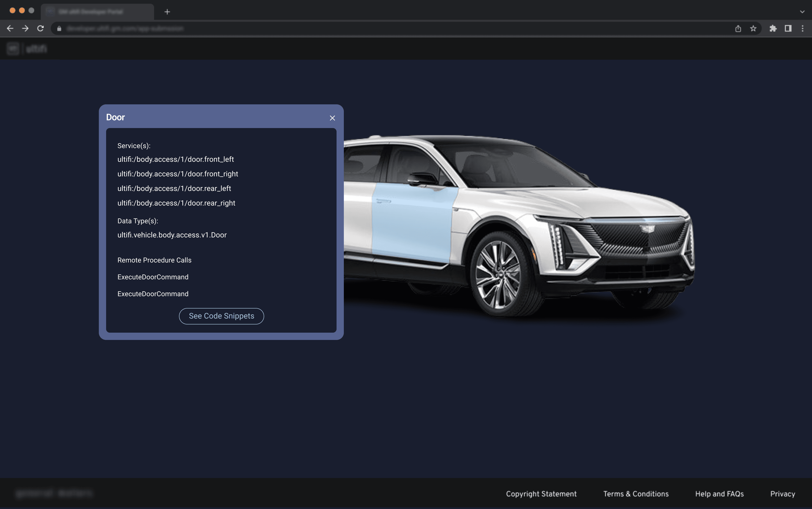Open the browser extensions puzzle icon
Viewport: 812px width, 509px height.
[773, 29]
